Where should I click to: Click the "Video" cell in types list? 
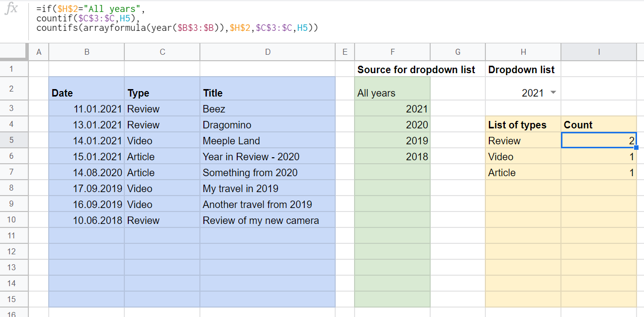click(x=523, y=157)
